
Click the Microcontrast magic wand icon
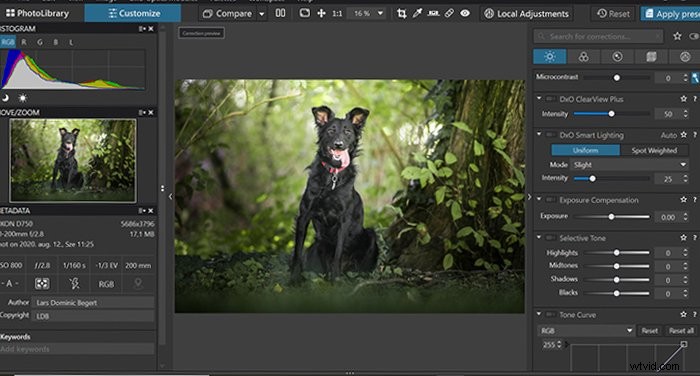695,78
